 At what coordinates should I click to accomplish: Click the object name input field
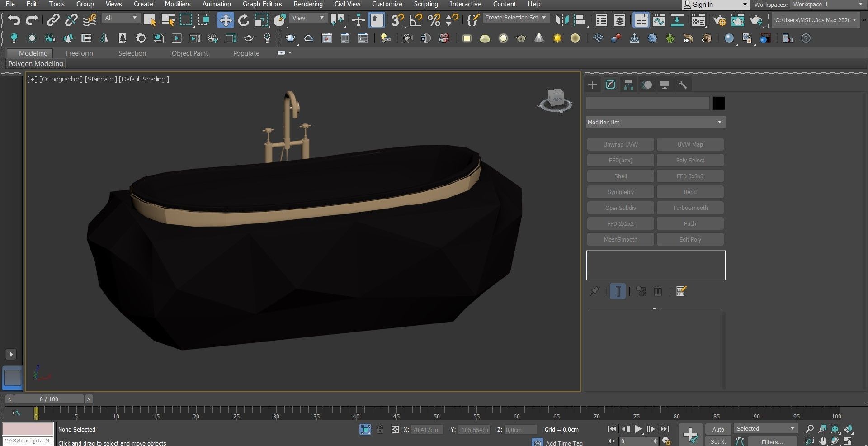(x=647, y=104)
